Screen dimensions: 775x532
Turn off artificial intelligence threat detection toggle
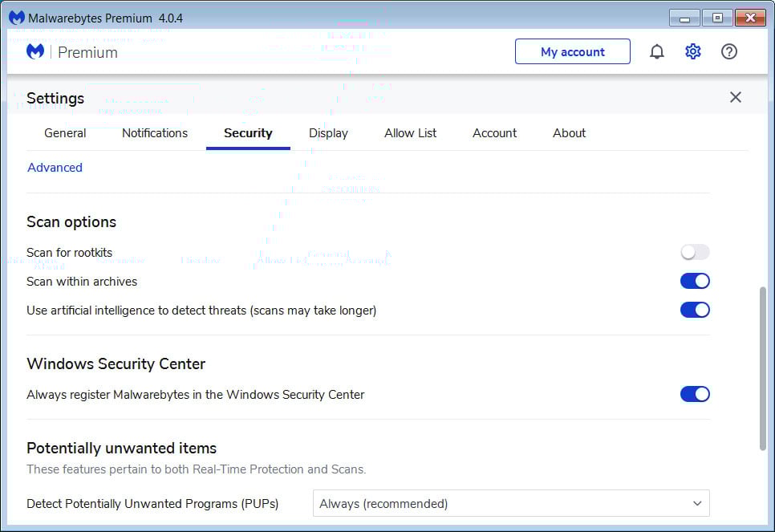coord(695,310)
